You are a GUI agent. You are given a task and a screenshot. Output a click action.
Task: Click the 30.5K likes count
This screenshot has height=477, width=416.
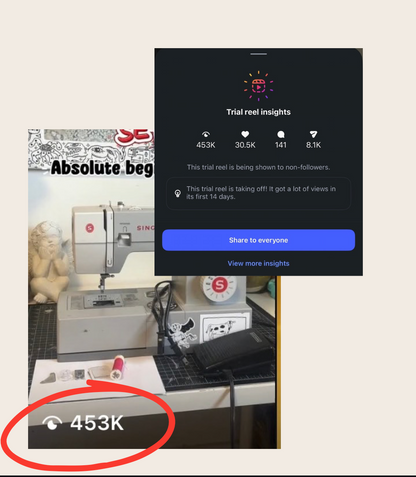(245, 145)
